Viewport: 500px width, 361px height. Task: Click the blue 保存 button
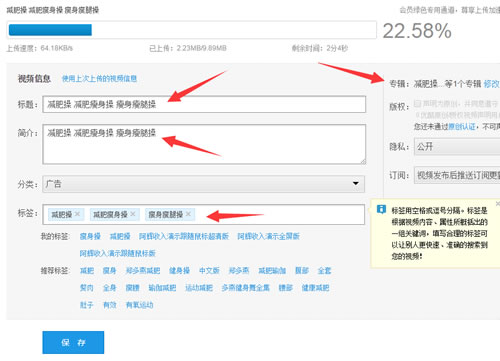[x=73, y=342]
